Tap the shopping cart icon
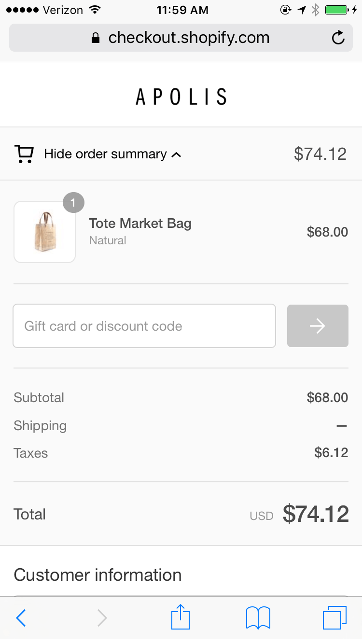This screenshot has width=362, height=644. [x=24, y=154]
